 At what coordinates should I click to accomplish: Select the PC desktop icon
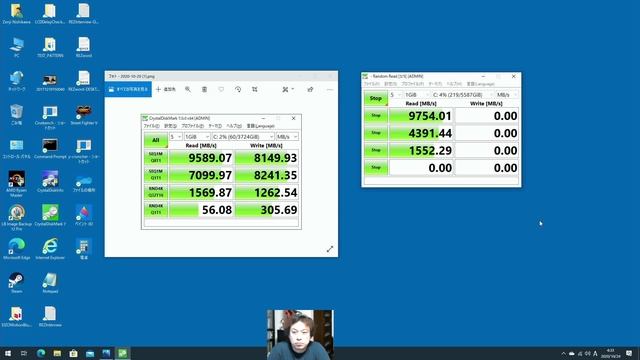[x=16, y=47]
